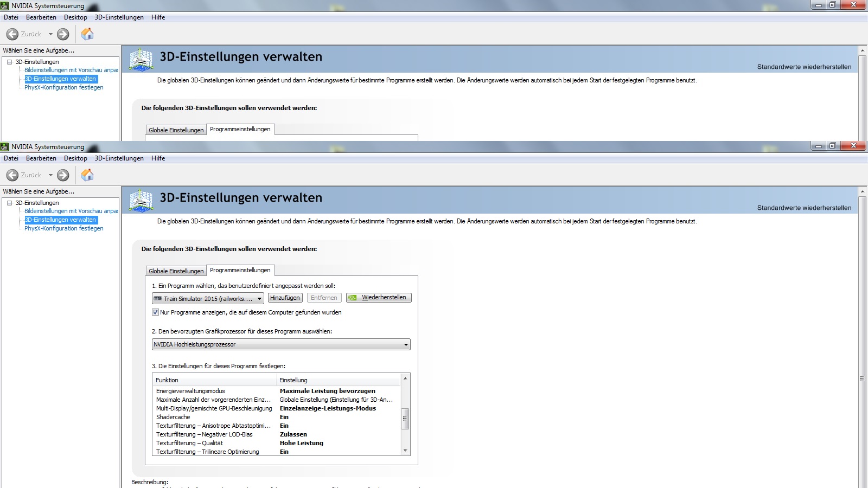The height and width of the screenshot is (488, 868).
Task: Select the Energieverwaltungsmodus setting row
Action: (277, 391)
